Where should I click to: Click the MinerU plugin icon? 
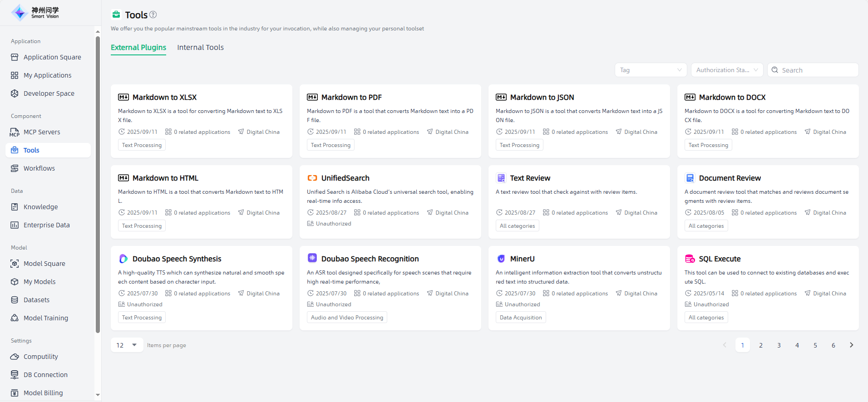tap(501, 259)
